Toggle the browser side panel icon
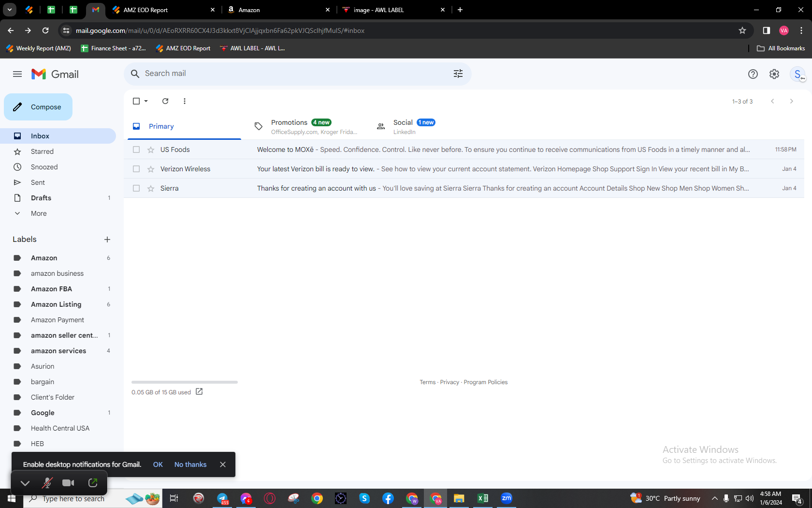 click(766, 30)
